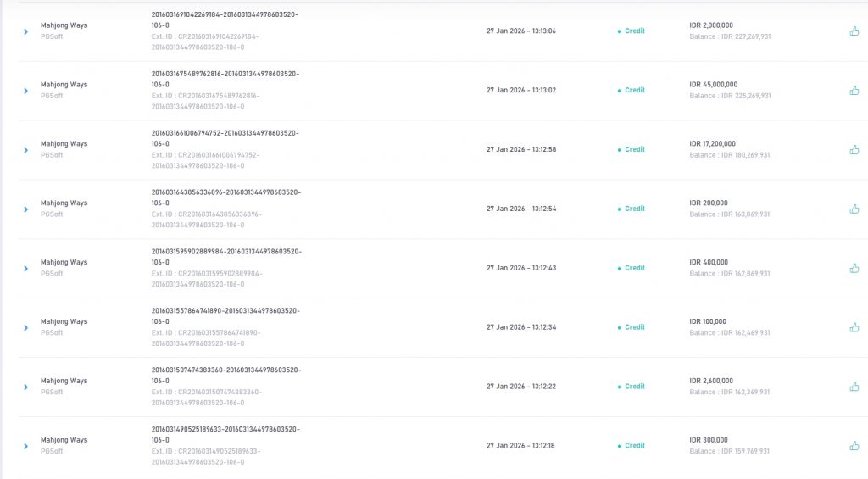This screenshot has width=868, height=479.
Task: Click the IDR 45,000,000 amount
Action: click(714, 85)
